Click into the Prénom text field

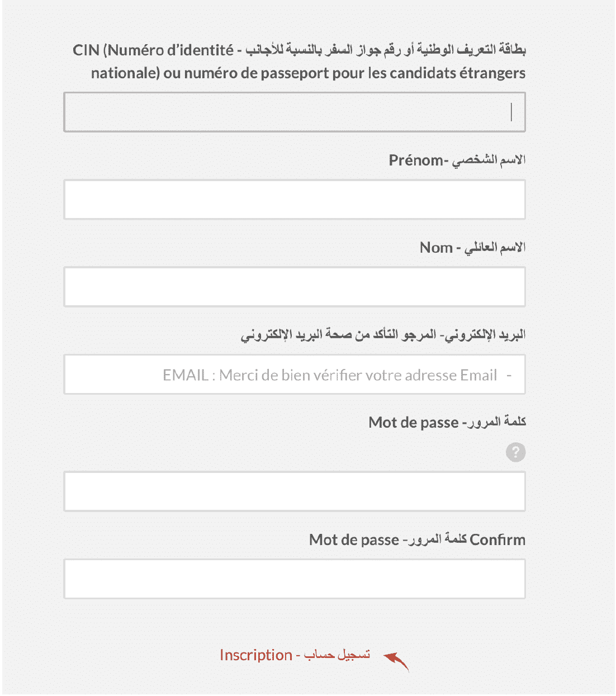[x=295, y=199]
